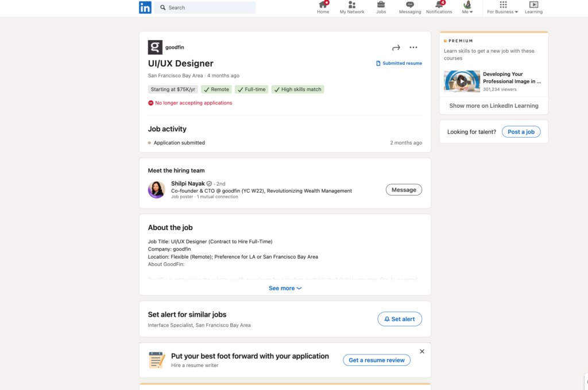
Task: Click the verification badge next to Shilpi Nayak
Action: pos(209,184)
